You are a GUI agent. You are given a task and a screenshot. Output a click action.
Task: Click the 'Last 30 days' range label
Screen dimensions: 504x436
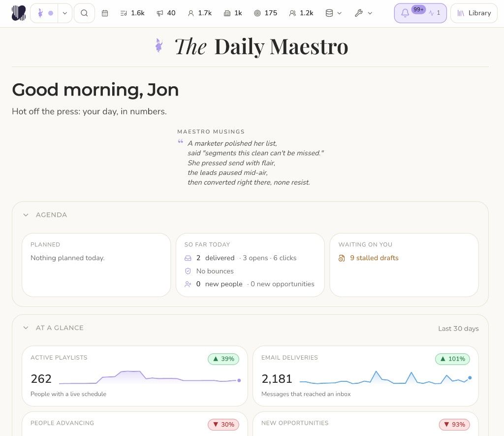pos(458,329)
